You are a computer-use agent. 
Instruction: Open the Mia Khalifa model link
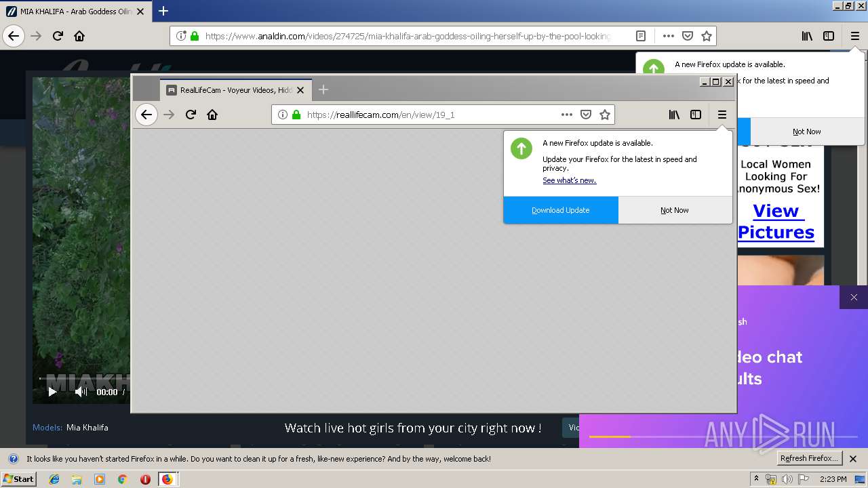[87, 428]
